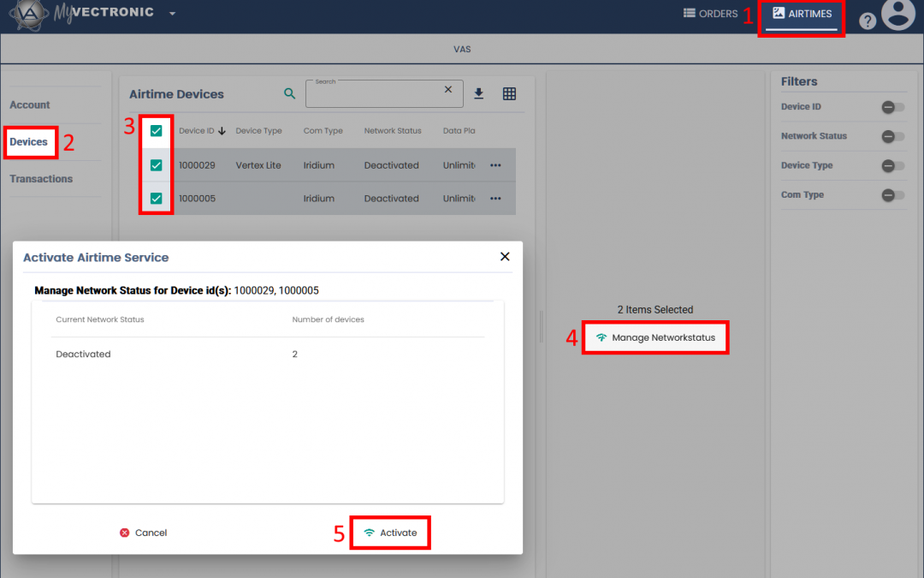Open three-dot menu for device 1000029
This screenshot has width=924, height=578.
[495, 165]
